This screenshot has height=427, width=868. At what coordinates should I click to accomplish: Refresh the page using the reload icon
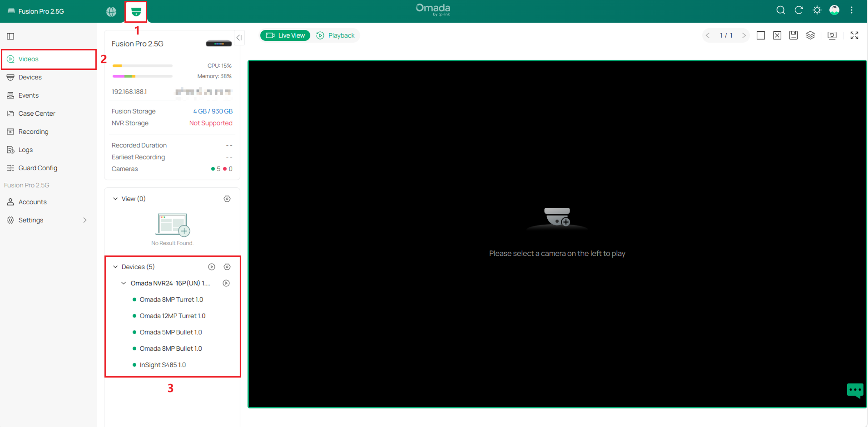[799, 10]
